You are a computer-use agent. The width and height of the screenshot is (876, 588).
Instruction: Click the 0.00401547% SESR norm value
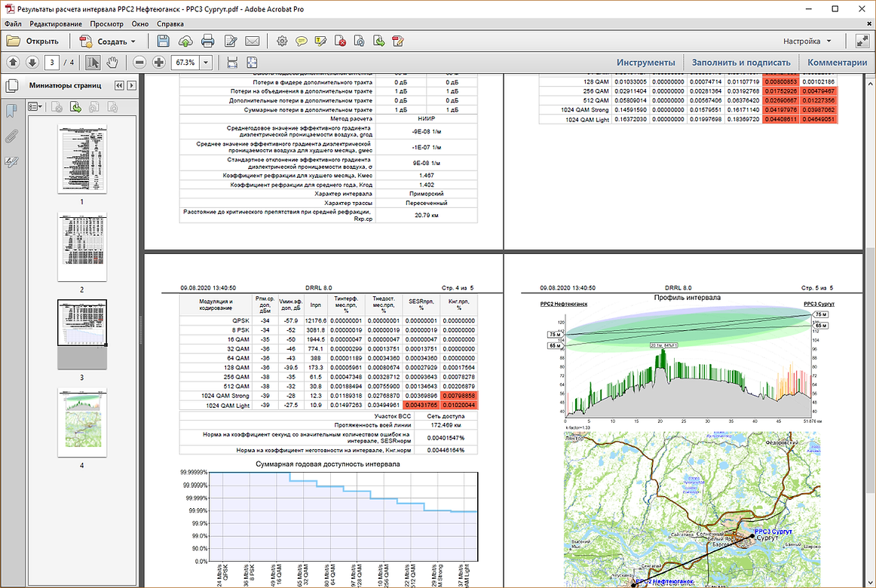[x=446, y=438]
